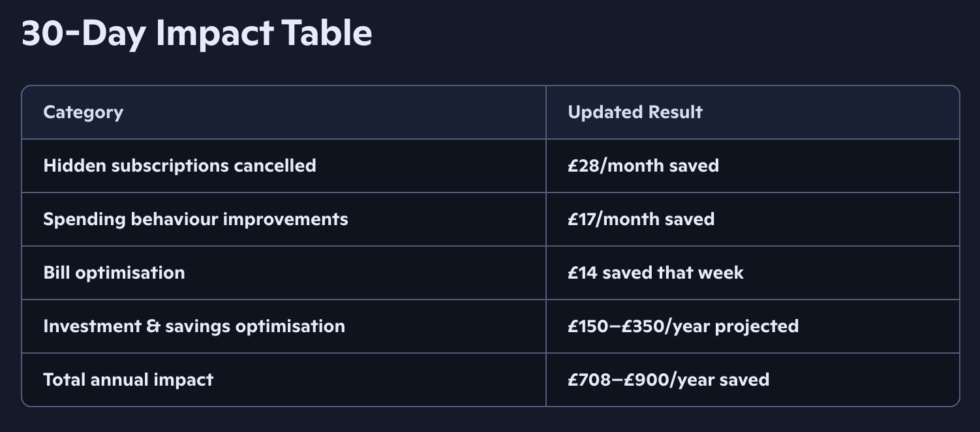Click the £28/month saved cell
Image resolution: width=980 pixels, height=432 pixels.
(x=752, y=166)
